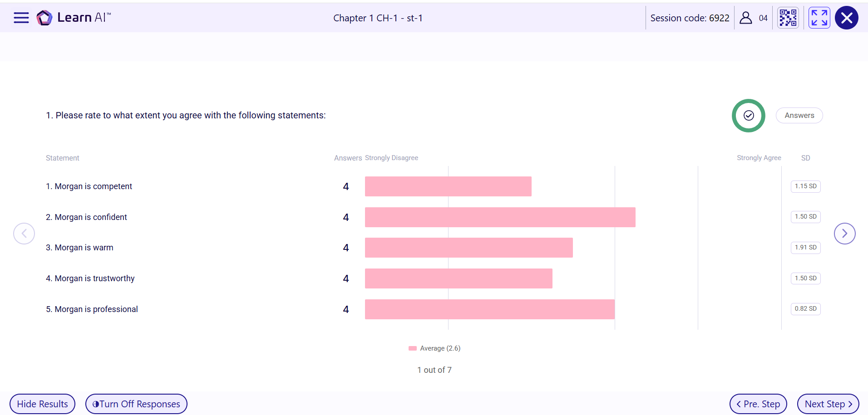Click the 'Chapter 1 CH-1 - st-1' title

[x=378, y=18]
